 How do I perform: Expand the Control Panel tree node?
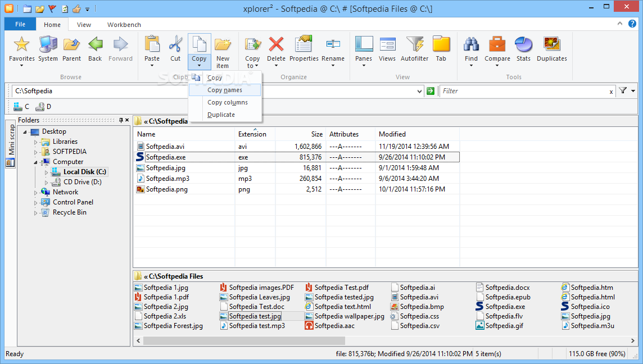pyautogui.click(x=35, y=202)
